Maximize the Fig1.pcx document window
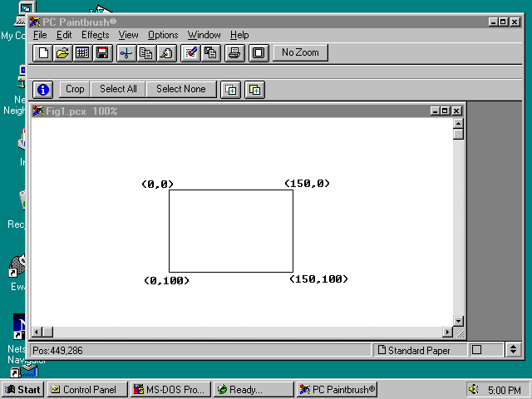 [446, 111]
